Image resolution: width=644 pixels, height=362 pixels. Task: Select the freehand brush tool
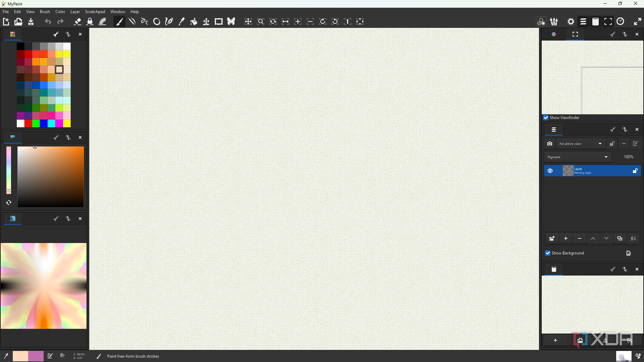tap(119, 22)
